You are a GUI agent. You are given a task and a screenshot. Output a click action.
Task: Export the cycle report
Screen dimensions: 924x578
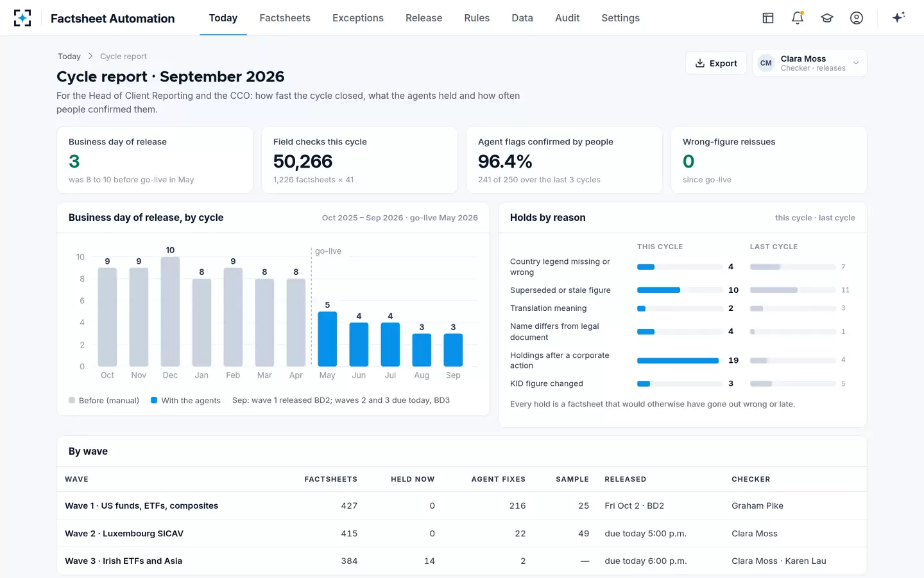pos(716,63)
